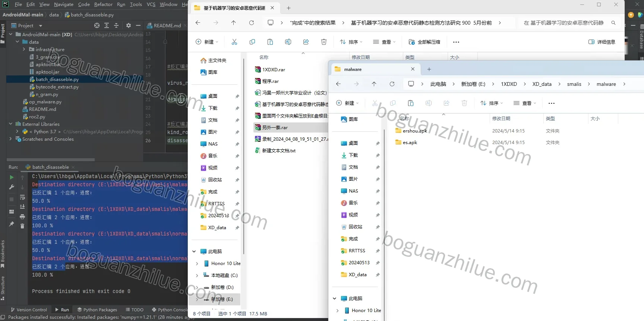Toggle scroll to end icon in Run panel

(22, 206)
